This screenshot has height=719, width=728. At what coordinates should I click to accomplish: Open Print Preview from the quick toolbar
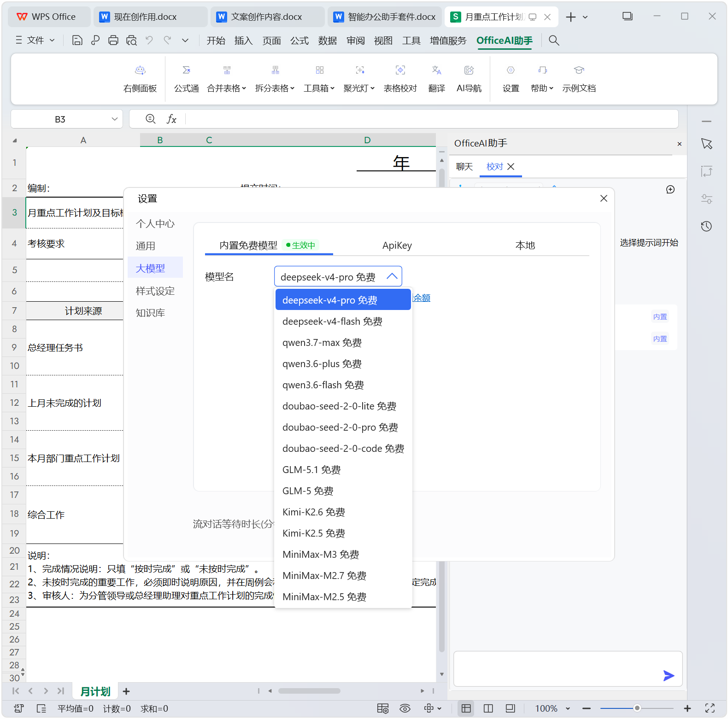pyautogui.click(x=131, y=41)
